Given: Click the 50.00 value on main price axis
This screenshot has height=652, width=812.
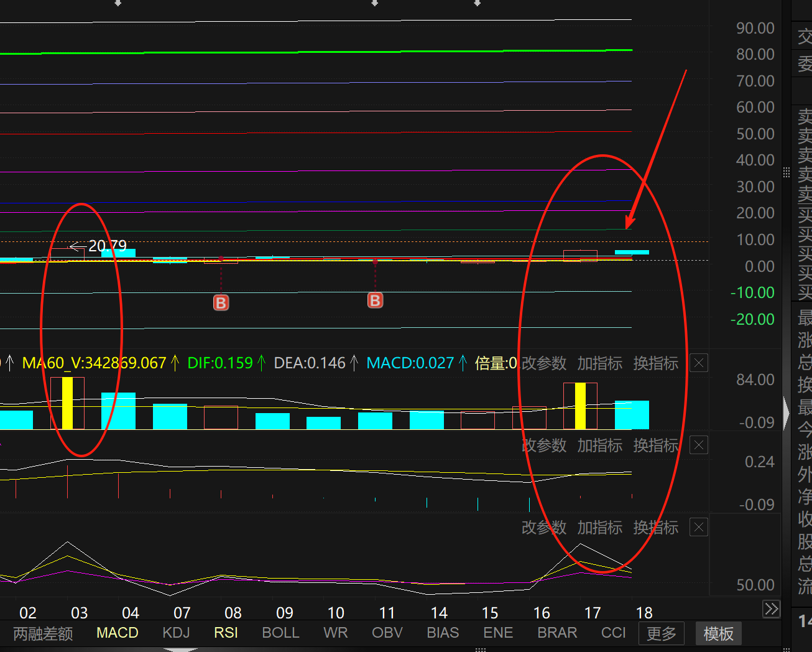Looking at the screenshot, I should pyautogui.click(x=755, y=134).
